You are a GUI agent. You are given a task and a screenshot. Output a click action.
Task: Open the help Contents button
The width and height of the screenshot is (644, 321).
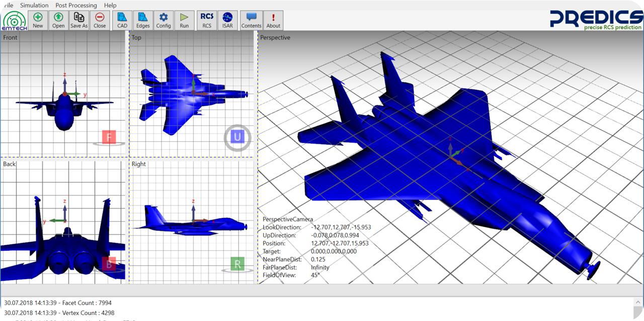pos(251,21)
